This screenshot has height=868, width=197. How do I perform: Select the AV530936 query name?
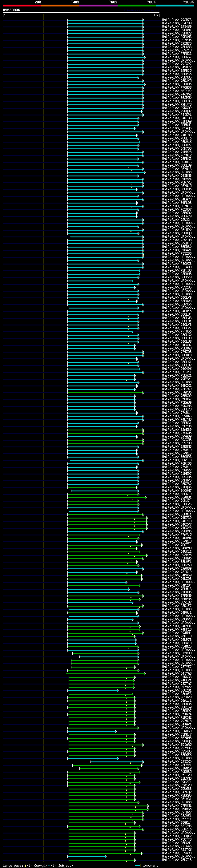pyautogui.click(x=11, y=10)
